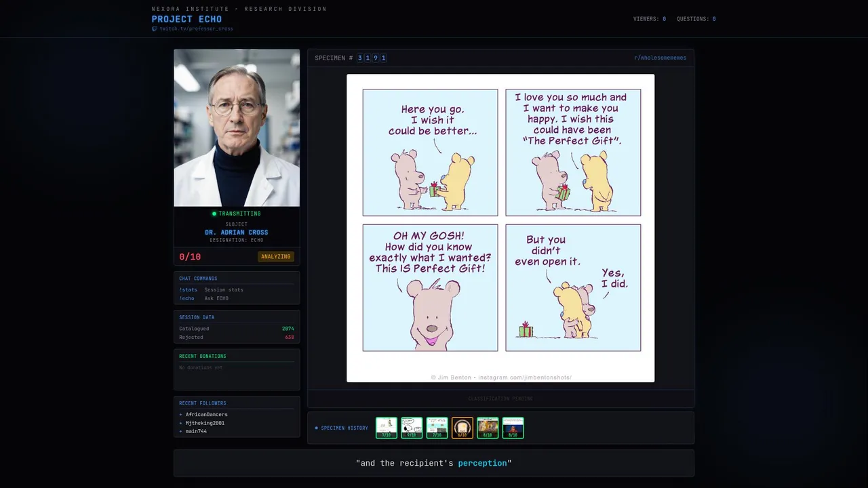The height and width of the screenshot is (488, 868).
Task: Click follower main744
Action: coord(196,431)
